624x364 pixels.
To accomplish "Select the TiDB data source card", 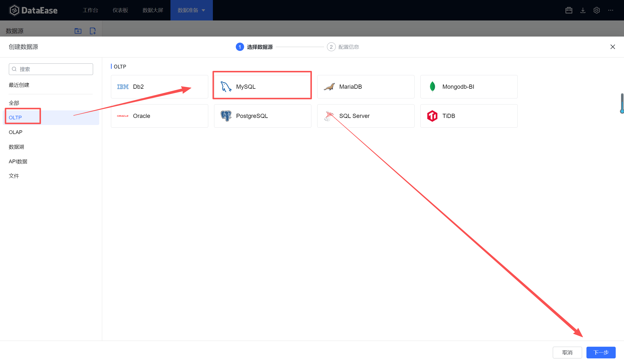I will tap(468, 116).
